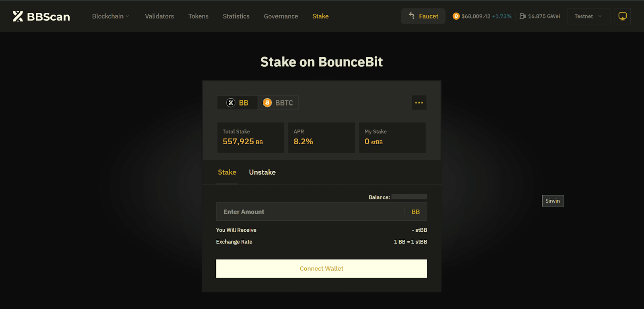Viewport: 644px width, 309px height.
Task: Select the BB token toggle
Action: point(237,103)
